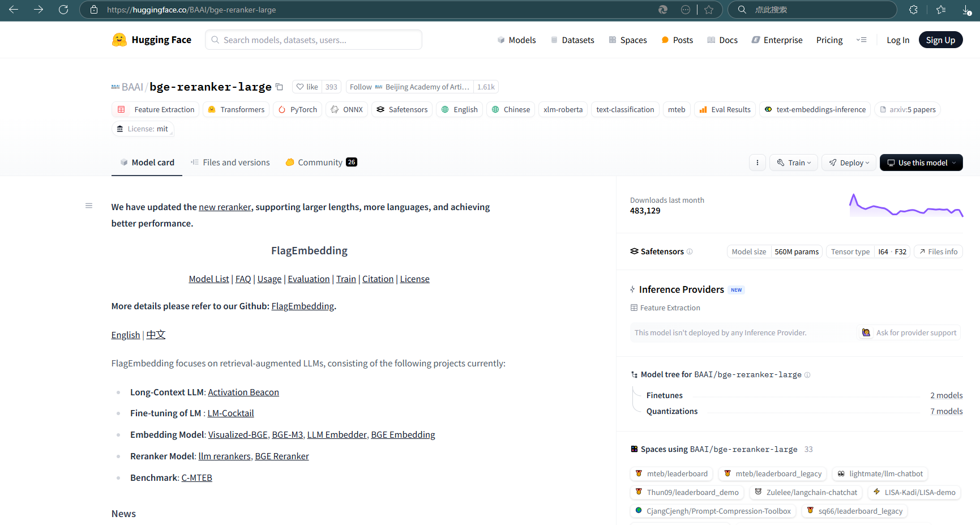The image size is (980, 525).
Task: Open Finetunes 2 models link
Action: pos(946,395)
